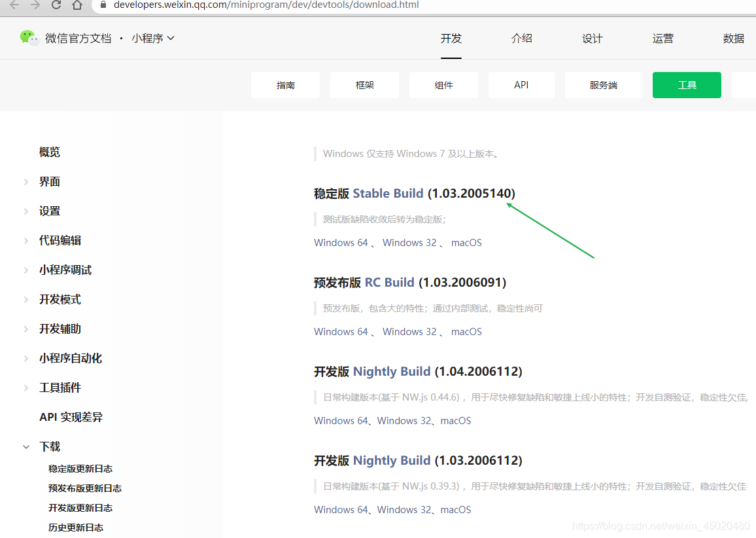Download RC Build Windows 64
The image size is (756, 538).
tap(341, 332)
